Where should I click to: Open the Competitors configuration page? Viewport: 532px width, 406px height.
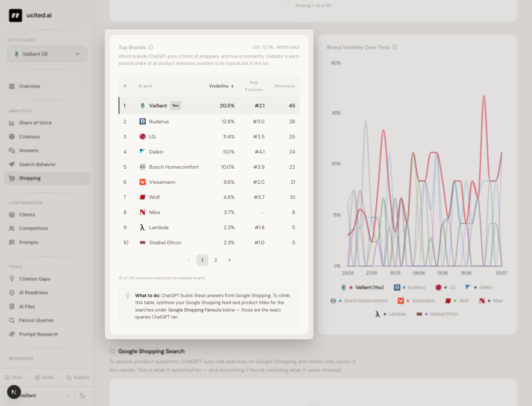click(33, 228)
